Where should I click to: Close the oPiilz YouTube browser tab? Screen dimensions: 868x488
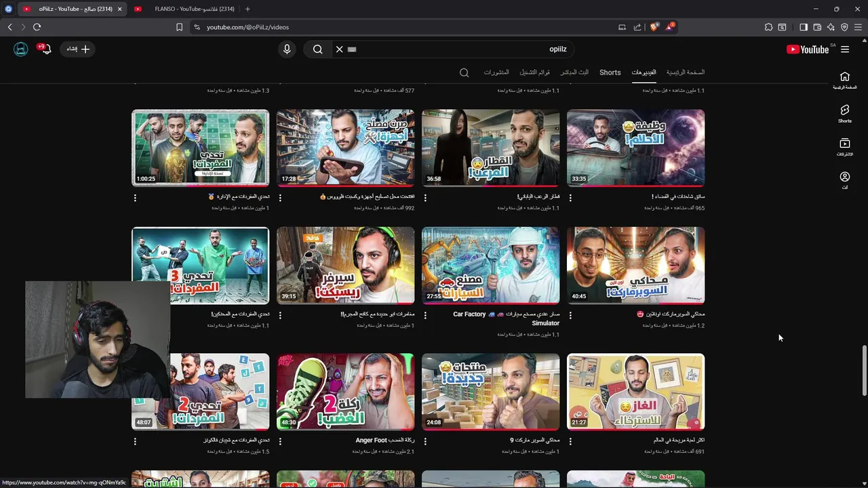(120, 9)
